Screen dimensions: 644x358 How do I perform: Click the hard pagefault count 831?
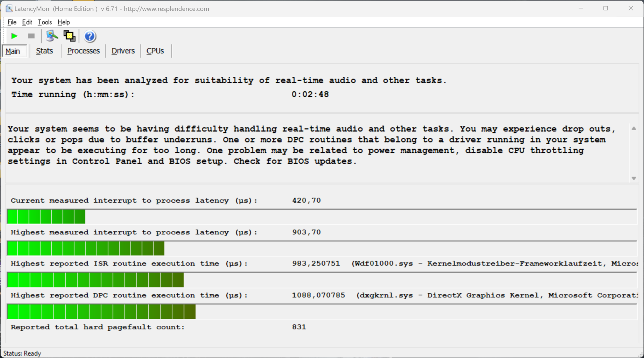click(x=299, y=327)
